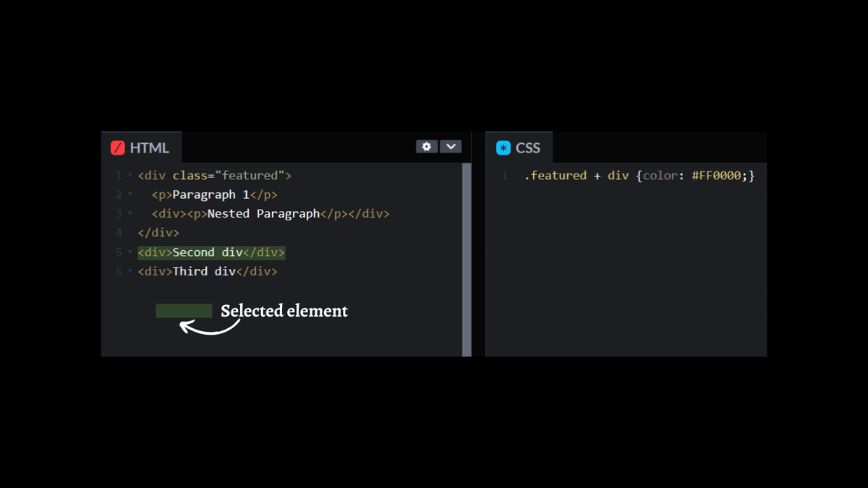Place cursor in highlighted Second div line
The height and width of the screenshot is (488, 868).
coord(211,252)
